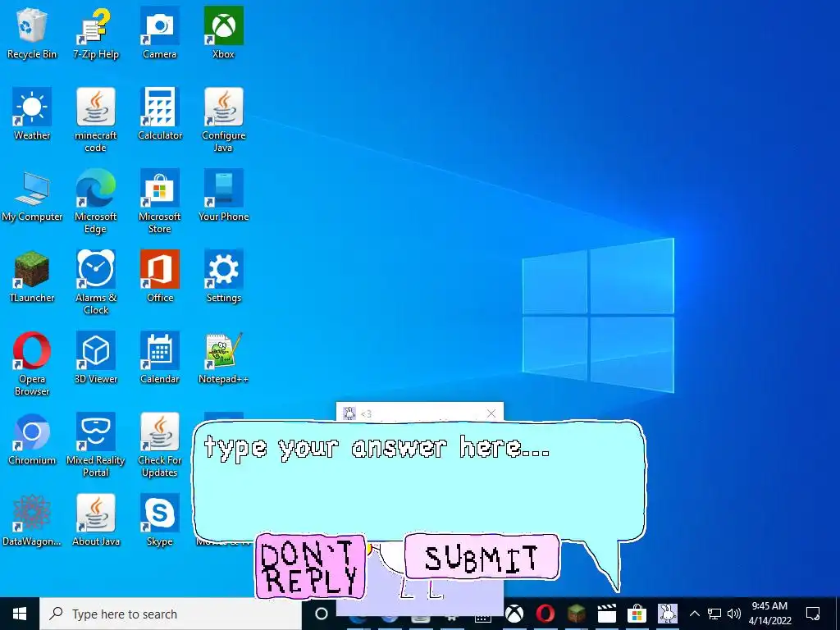The width and height of the screenshot is (840, 630).
Task: Select the minecraft code Java file icon
Action: 96,120
